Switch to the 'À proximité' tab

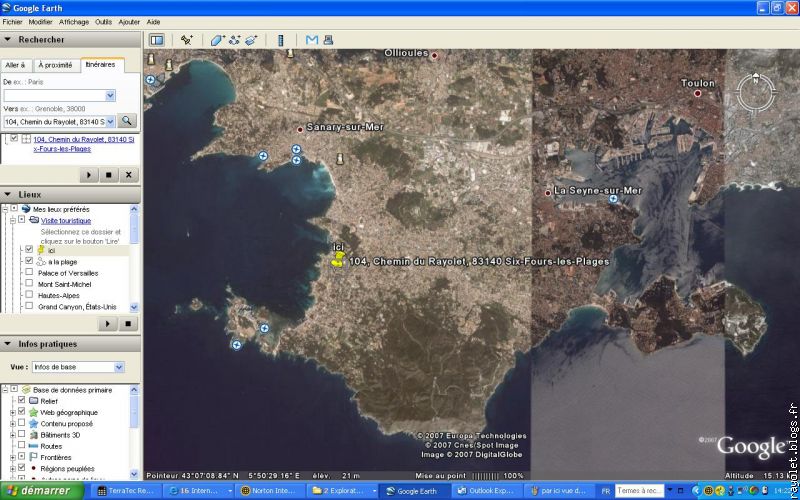coord(56,65)
